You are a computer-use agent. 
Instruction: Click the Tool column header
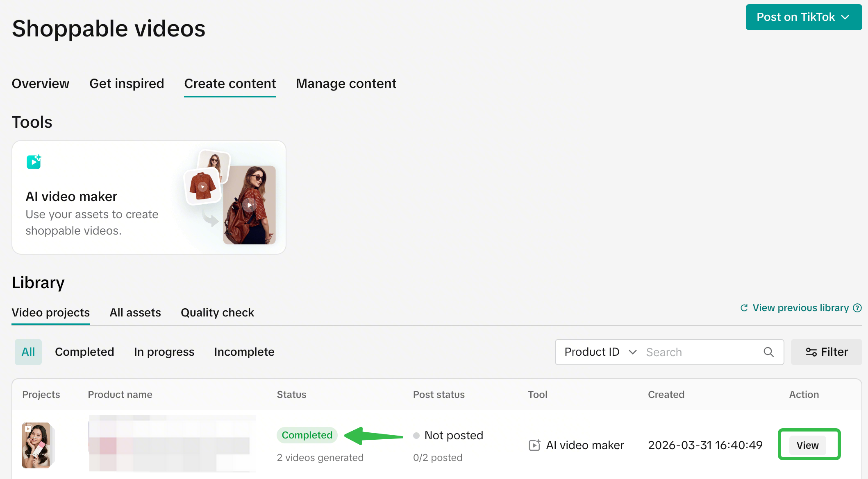tap(538, 395)
